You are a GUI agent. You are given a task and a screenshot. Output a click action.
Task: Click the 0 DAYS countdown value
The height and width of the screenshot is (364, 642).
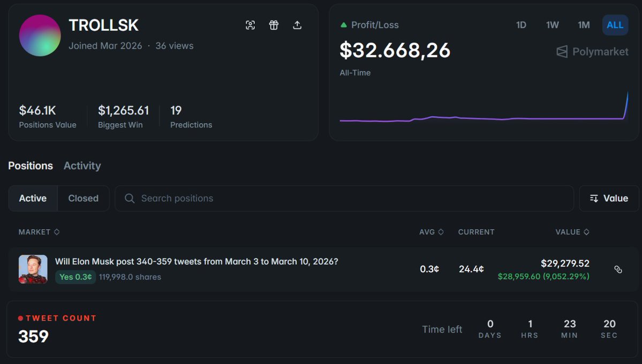[490, 329]
